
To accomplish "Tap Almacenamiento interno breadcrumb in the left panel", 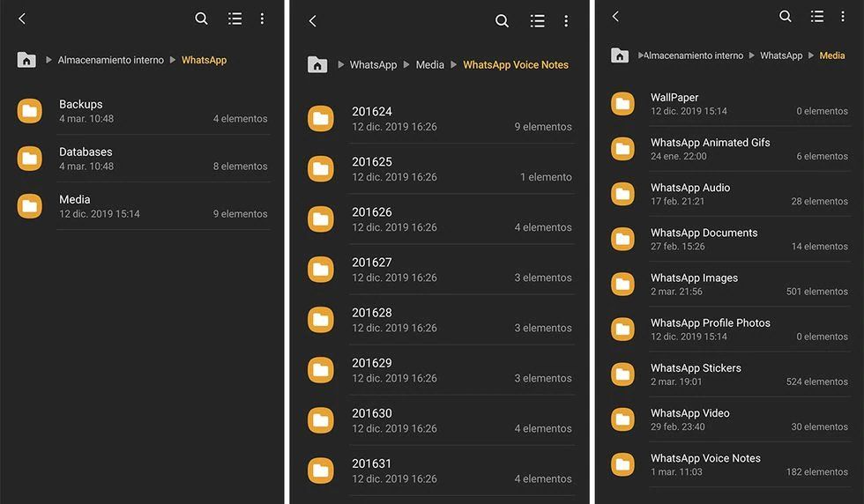I will pyautogui.click(x=111, y=60).
